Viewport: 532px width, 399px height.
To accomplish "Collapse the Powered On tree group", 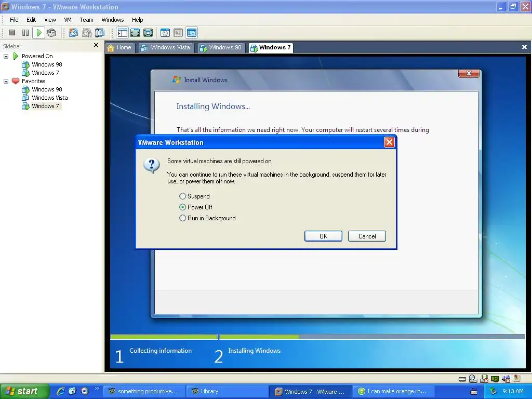I will (6, 56).
